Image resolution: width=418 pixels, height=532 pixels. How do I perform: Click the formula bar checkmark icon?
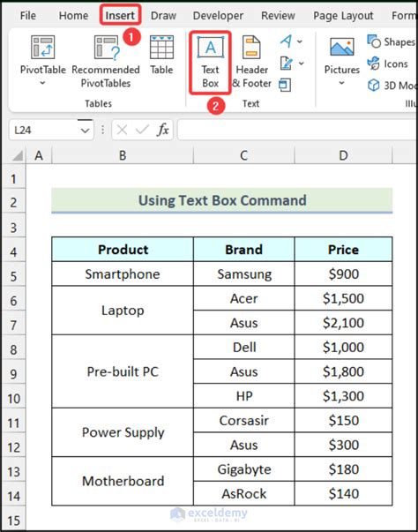click(x=142, y=130)
